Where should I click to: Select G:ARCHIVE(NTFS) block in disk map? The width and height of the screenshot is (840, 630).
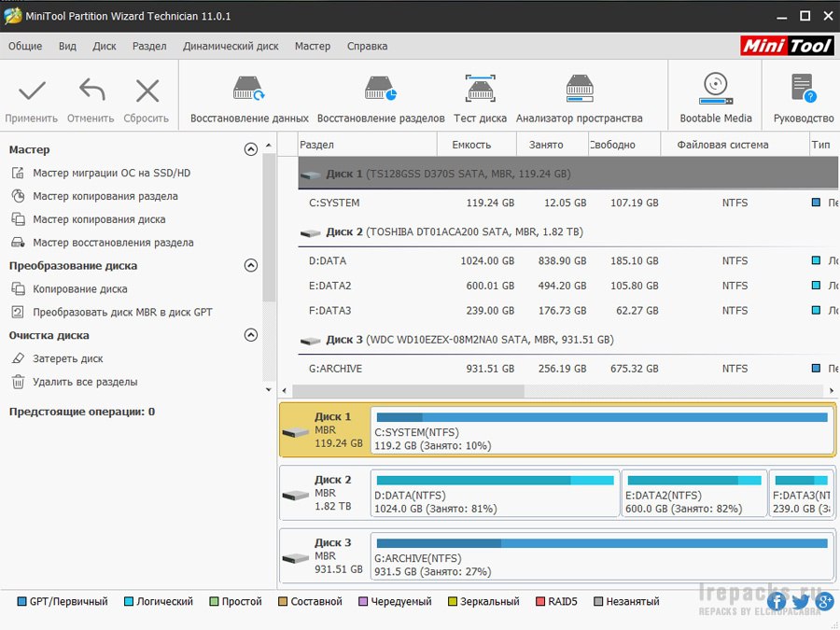tap(602, 556)
